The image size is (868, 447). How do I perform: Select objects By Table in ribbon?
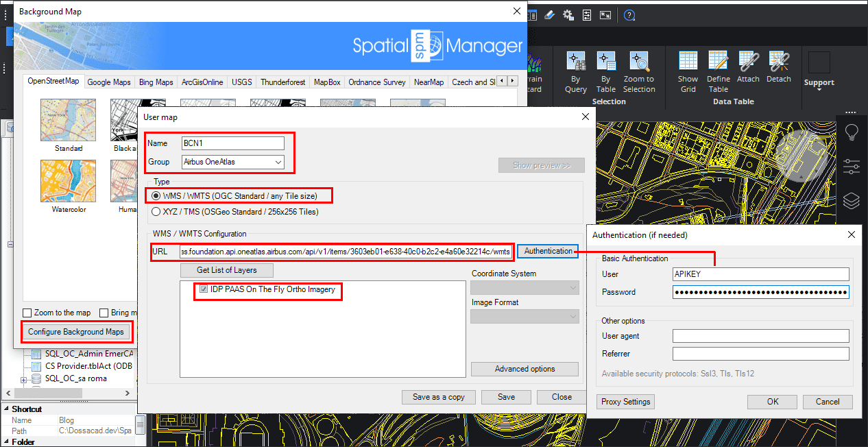[605, 71]
